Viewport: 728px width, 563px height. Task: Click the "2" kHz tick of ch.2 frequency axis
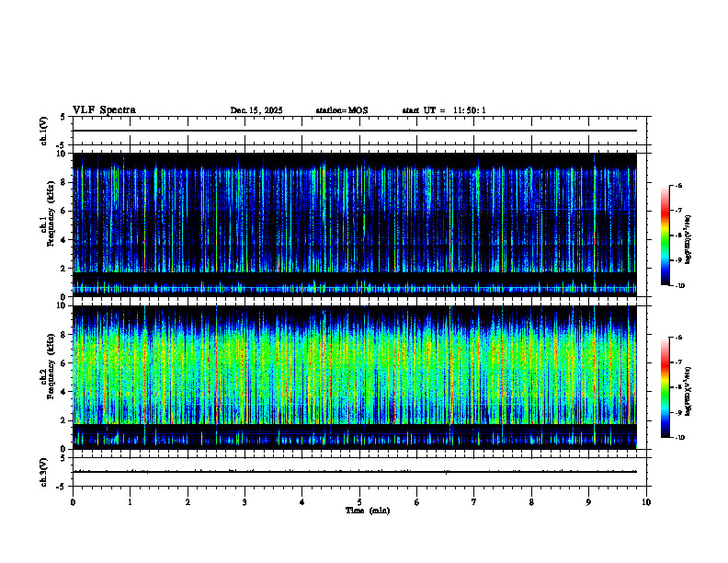(64, 420)
